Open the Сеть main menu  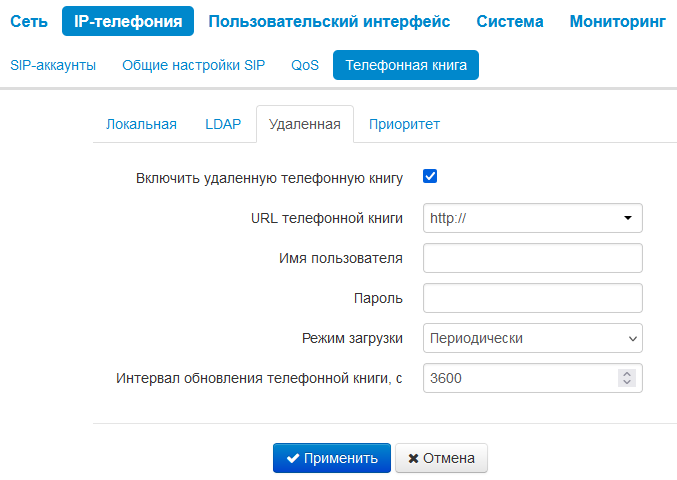click(29, 21)
